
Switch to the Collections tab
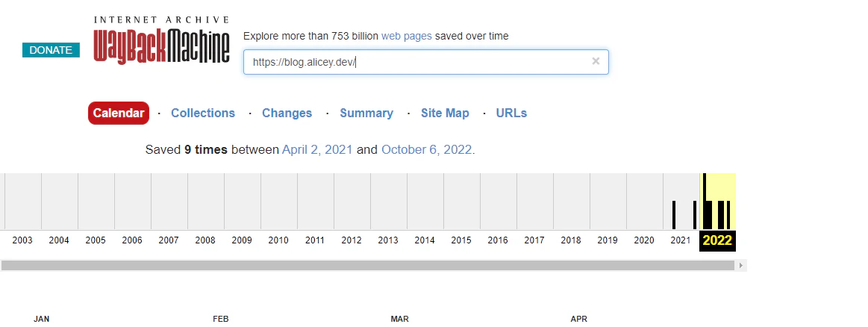pyautogui.click(x=202, y=113)
